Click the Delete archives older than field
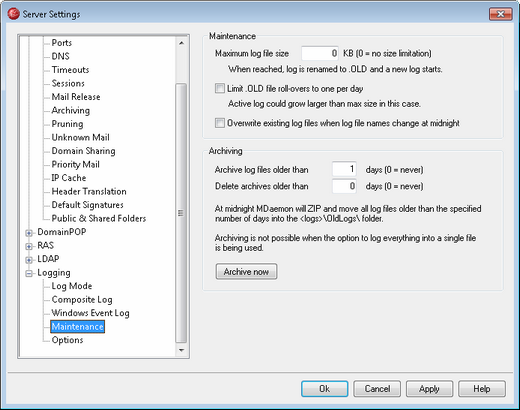Screen dimensions: 520x410 (x=344, y=186)
